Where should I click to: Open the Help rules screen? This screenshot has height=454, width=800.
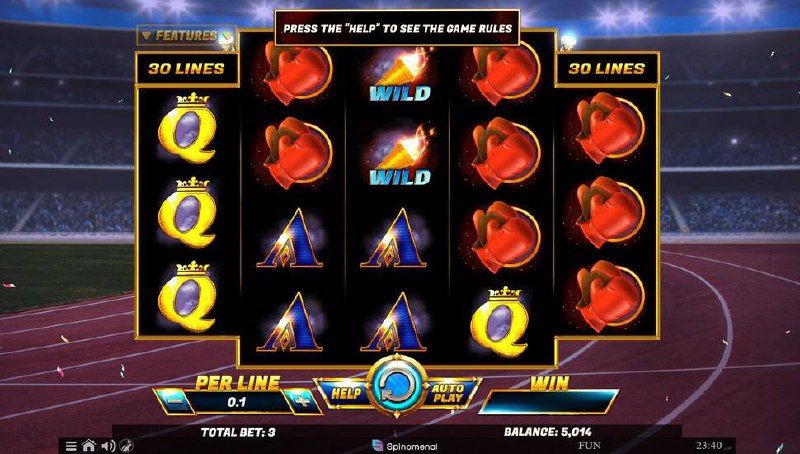[x=346, y=393]
